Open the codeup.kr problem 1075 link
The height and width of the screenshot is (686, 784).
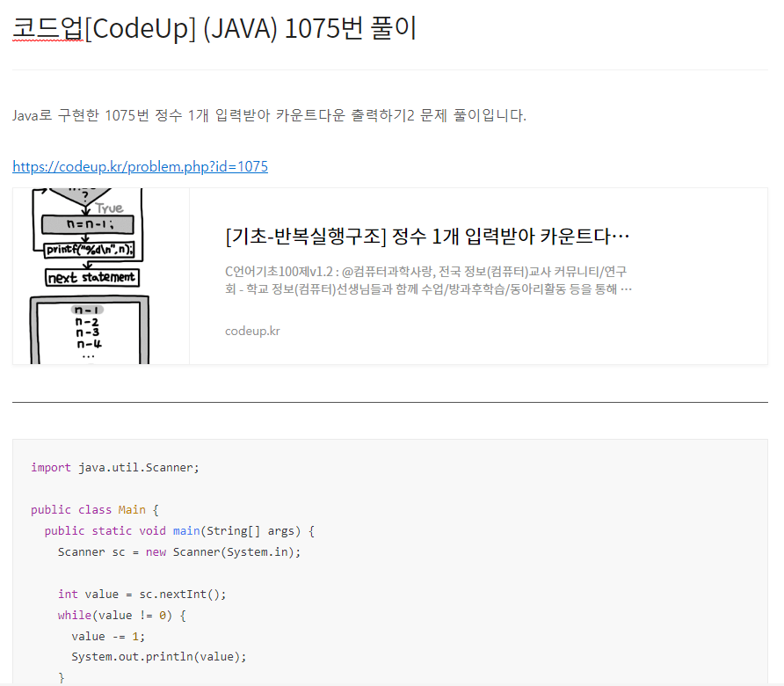coord(140,166)
